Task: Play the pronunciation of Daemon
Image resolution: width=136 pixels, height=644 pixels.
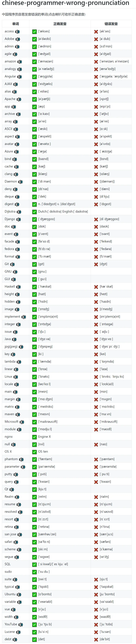Action: tap(20, 182)
